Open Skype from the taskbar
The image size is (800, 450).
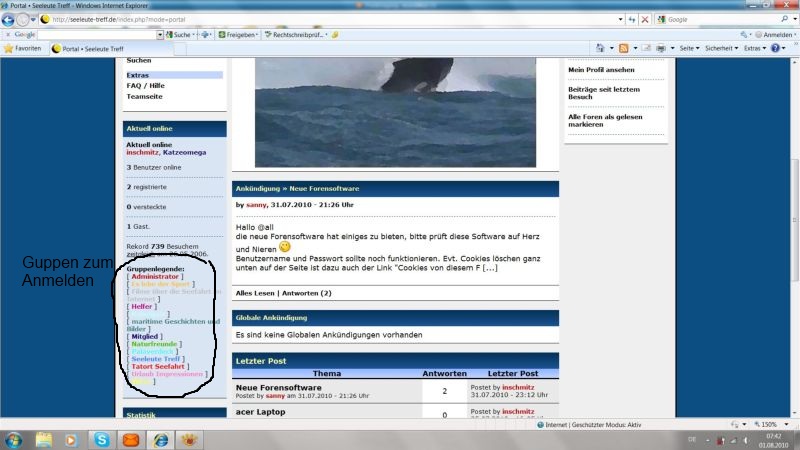(101, 439)
